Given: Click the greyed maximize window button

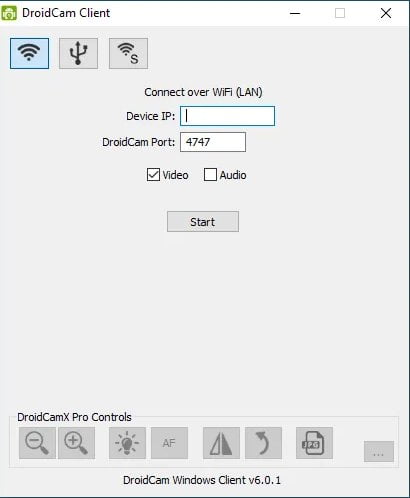Looking at the screenshot, I should [340, 13].
